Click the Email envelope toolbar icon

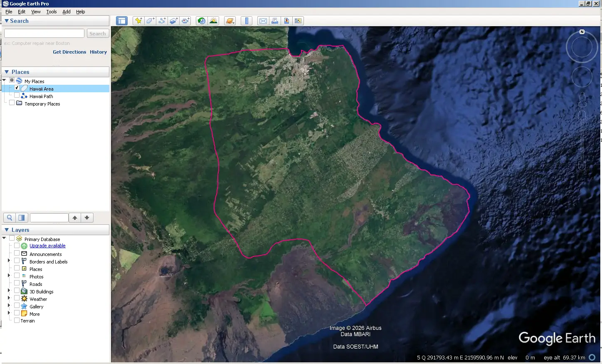[263, 21]
